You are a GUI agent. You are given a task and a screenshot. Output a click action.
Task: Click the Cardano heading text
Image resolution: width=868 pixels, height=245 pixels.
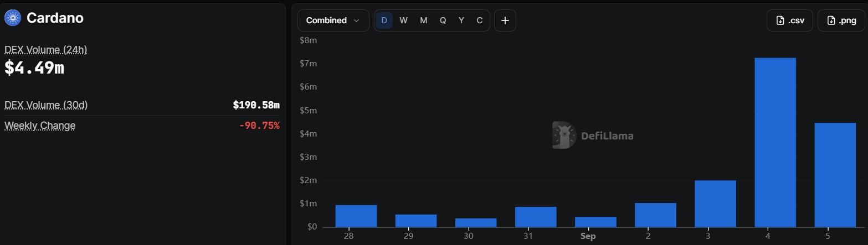[55, 18]
